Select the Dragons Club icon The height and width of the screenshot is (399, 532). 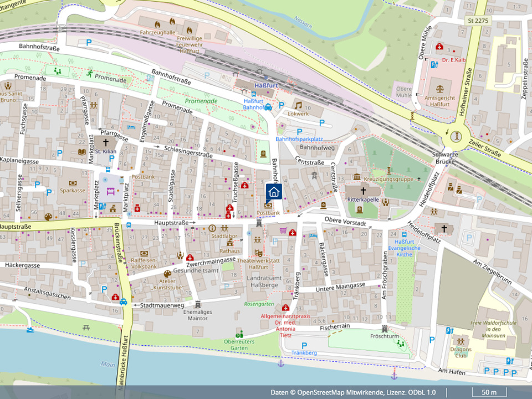[x=461, y=340]
